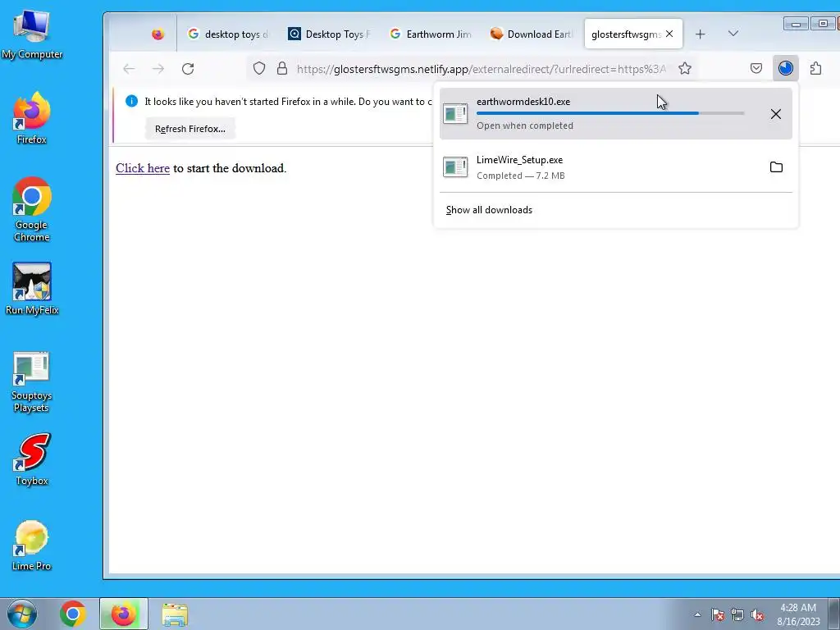The image size is (840, 630).
Task: Open Windows Explorer from taskbar
Action: click(x=175, y=614)
